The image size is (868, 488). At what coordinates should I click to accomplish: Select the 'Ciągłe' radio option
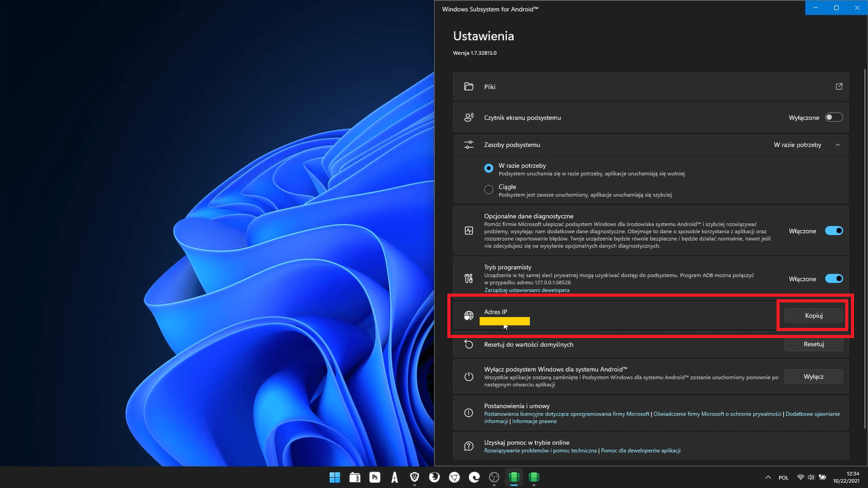click(489, 189)
